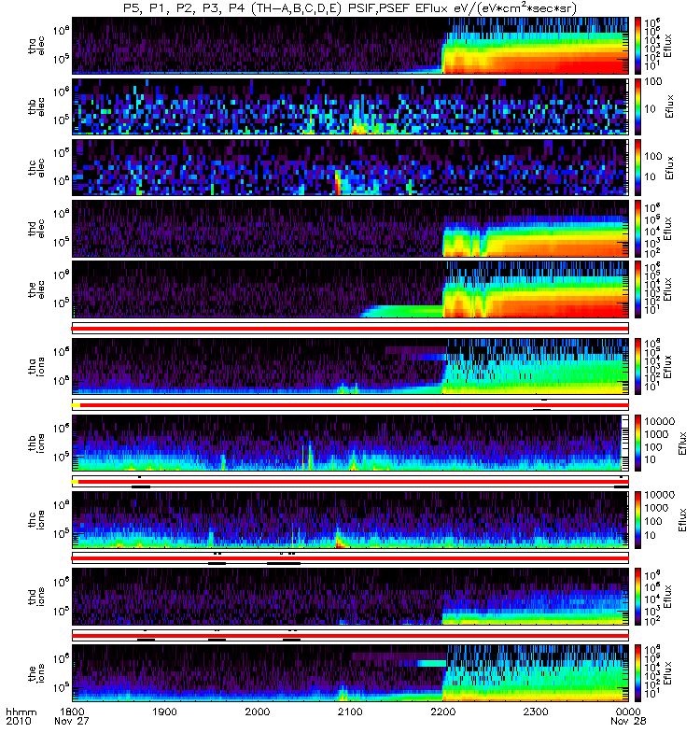Open the 'the ions' spectrogram panel
700x747 pixels.
[350, 673]
